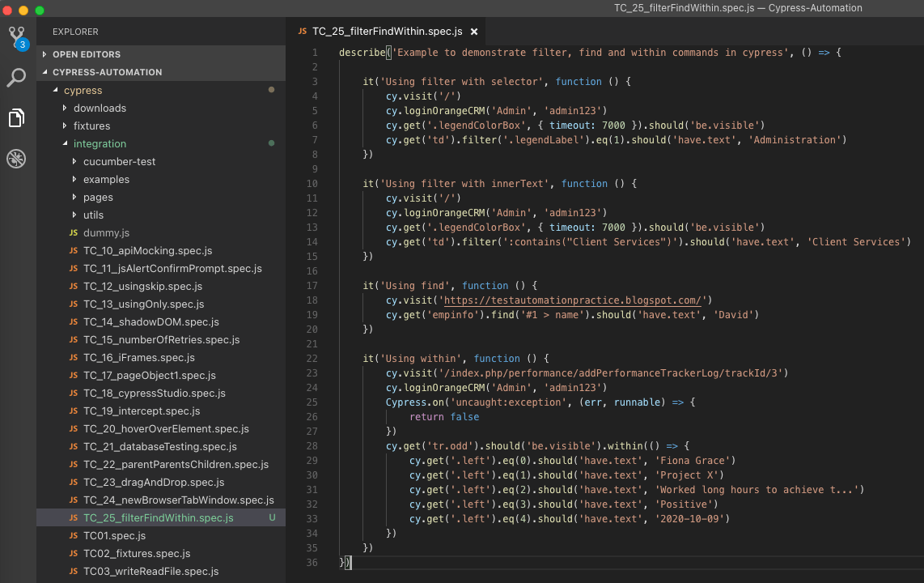
Task: Open the Explorer files view
Action: click(x=16, y=117)
